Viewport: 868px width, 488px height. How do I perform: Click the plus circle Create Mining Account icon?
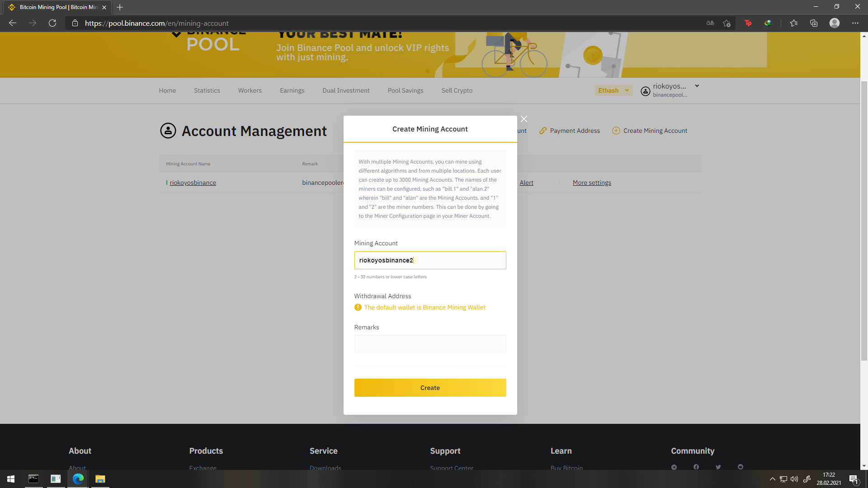pos(616,131)
